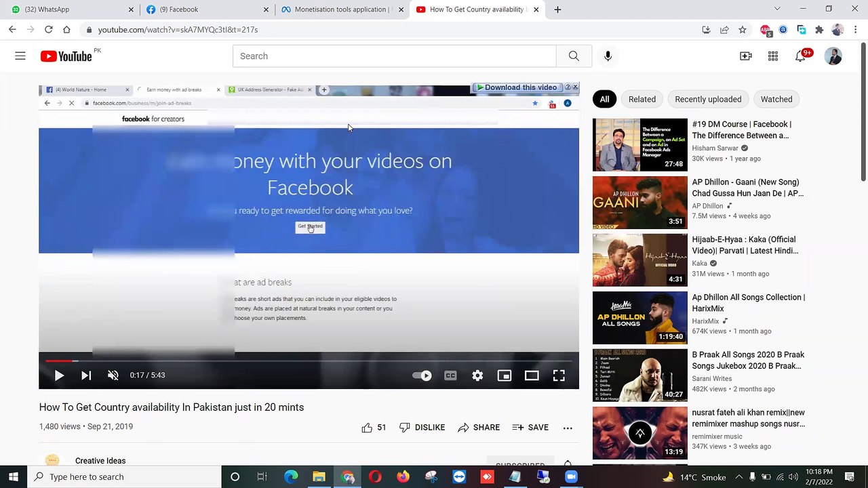Switch to miniplayer mode

pyautogui.click(x=505, y=375)
